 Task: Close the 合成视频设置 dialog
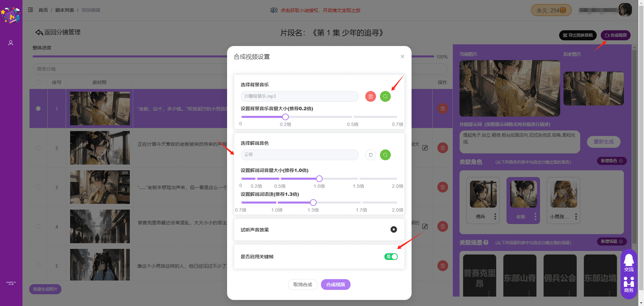coord(402,56)
